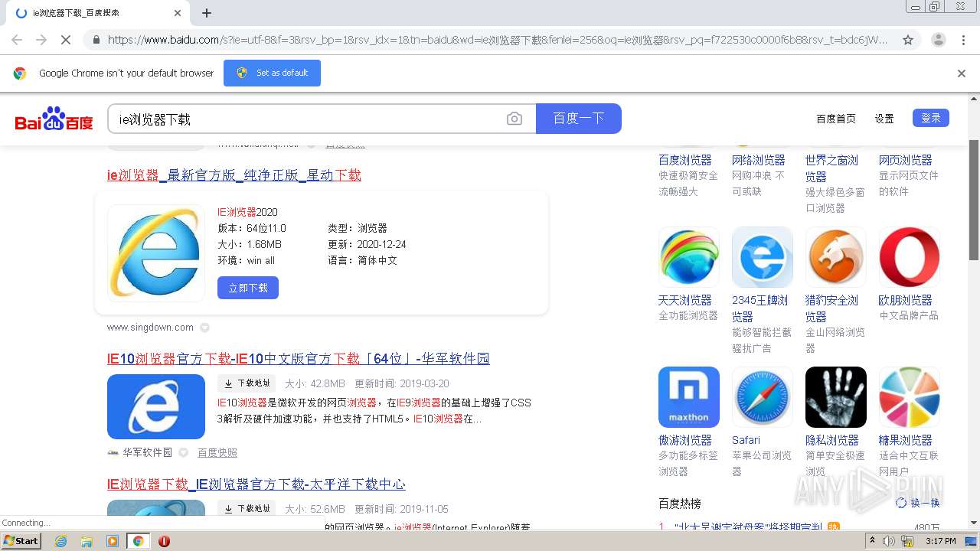
Task: Open 傲游浏览器 maxthon icon
Action: (x=689, y=397)
